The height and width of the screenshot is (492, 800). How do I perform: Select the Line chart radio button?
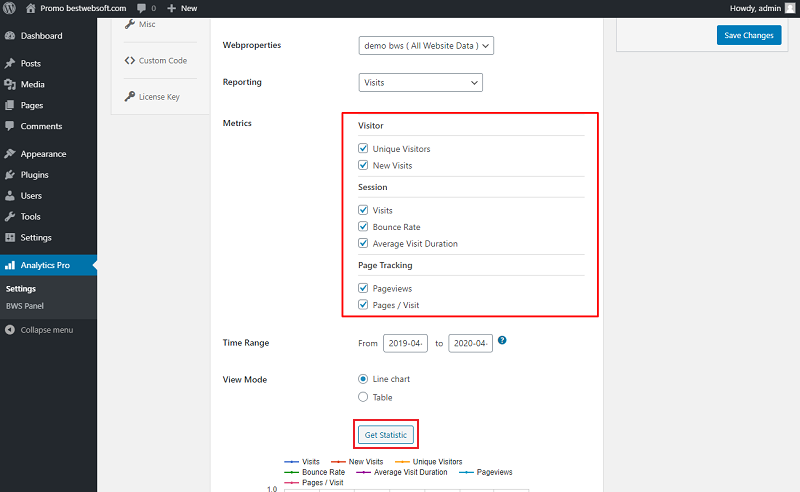pos(363,379)
